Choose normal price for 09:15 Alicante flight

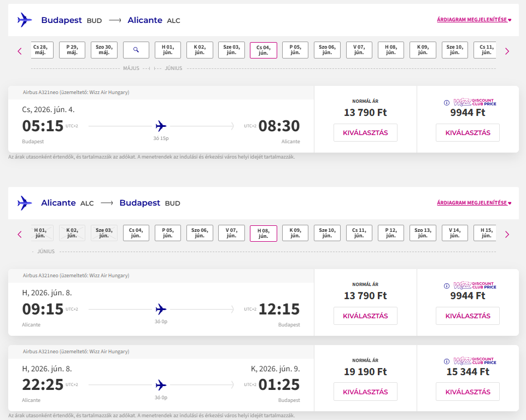(x=365, y=316)
